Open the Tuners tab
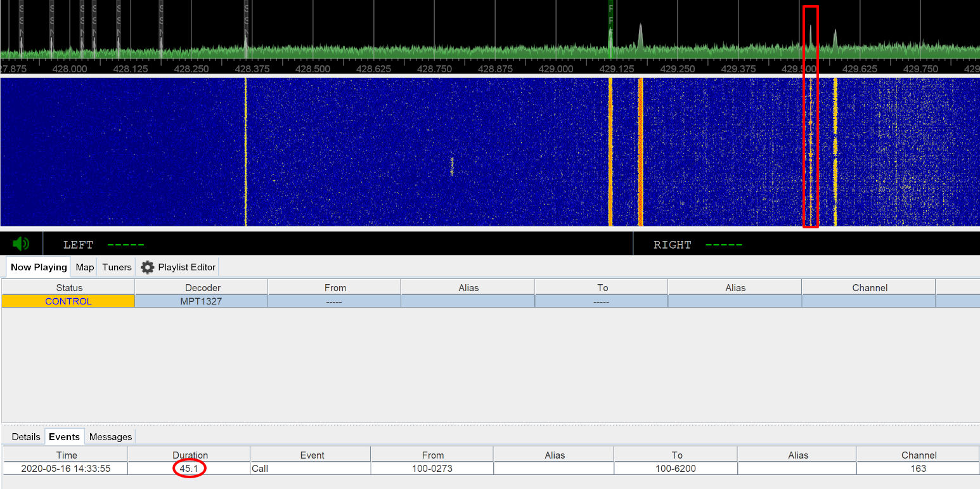The image size is (980, 489). click(116, 267)
